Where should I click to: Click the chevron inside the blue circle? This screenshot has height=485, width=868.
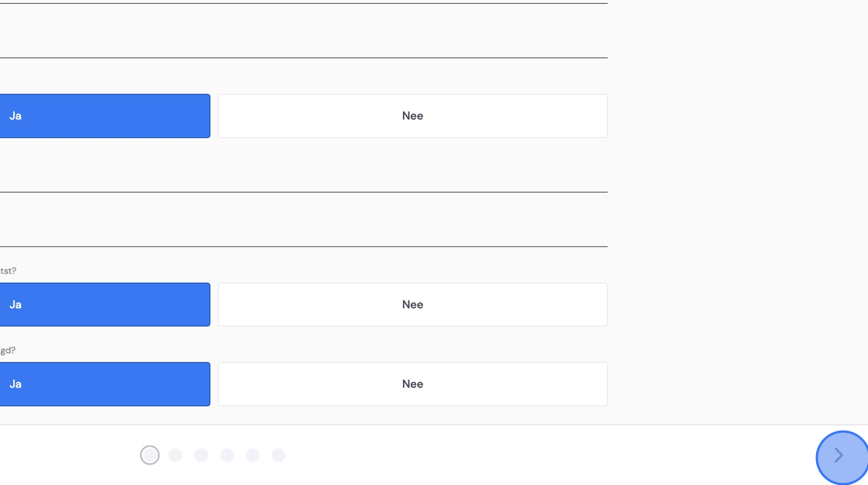839,455
